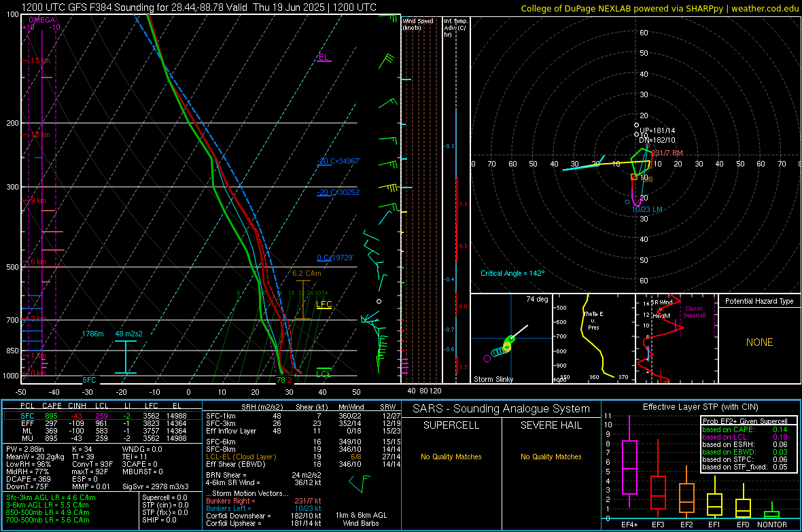Viewport: 802px width, 532px height.
Task: Click the ConvT = 93F value
Action: pyautogui.click(x=92, y=465)
